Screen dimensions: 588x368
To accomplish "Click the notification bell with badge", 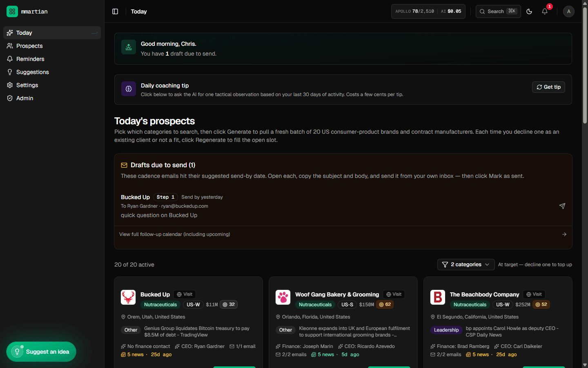I will [544, 11].
